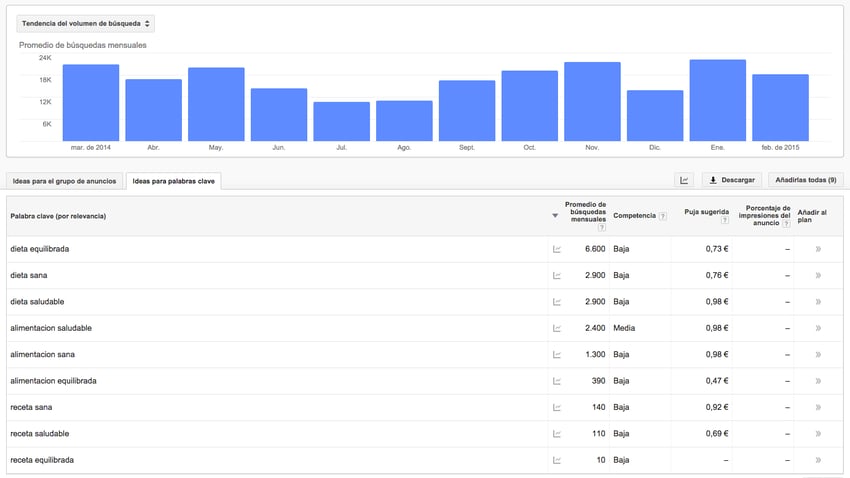Click the May. chart bar
The image size is (850, 478).
coord(216,104)
